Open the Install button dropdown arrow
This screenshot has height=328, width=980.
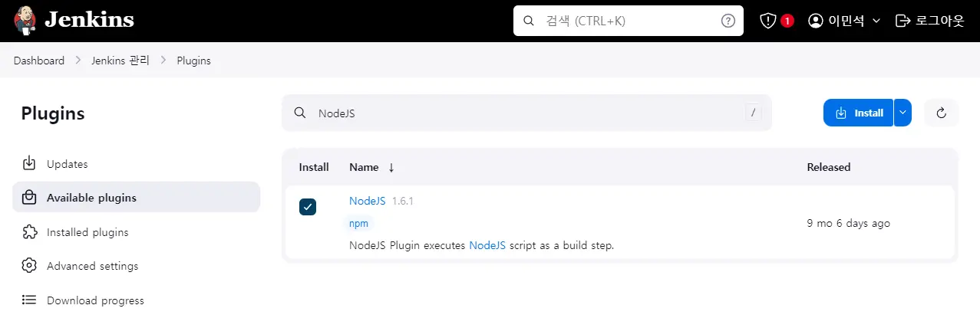[x=903, y=113]
